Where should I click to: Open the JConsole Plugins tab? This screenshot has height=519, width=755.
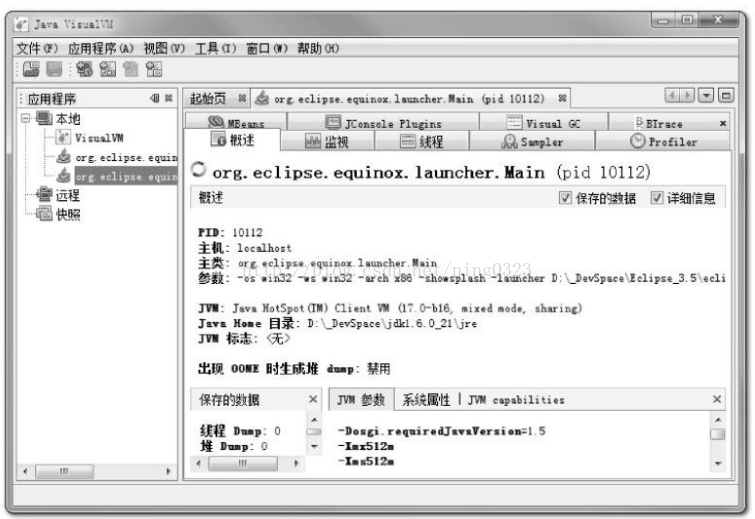click(383, 123)
